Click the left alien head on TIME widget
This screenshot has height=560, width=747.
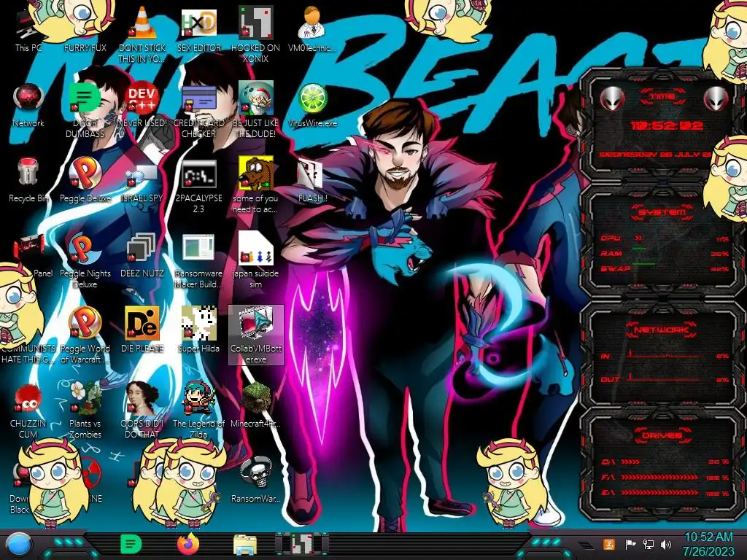point(612,99)
